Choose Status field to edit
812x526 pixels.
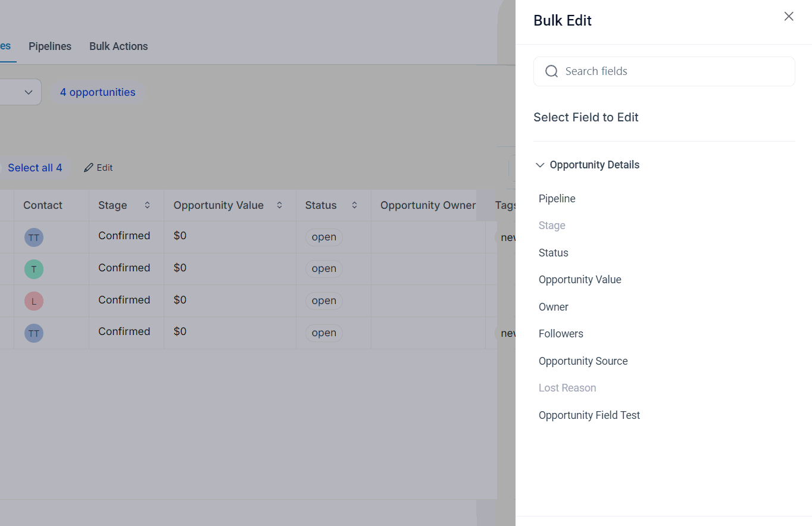pos(554,253)
